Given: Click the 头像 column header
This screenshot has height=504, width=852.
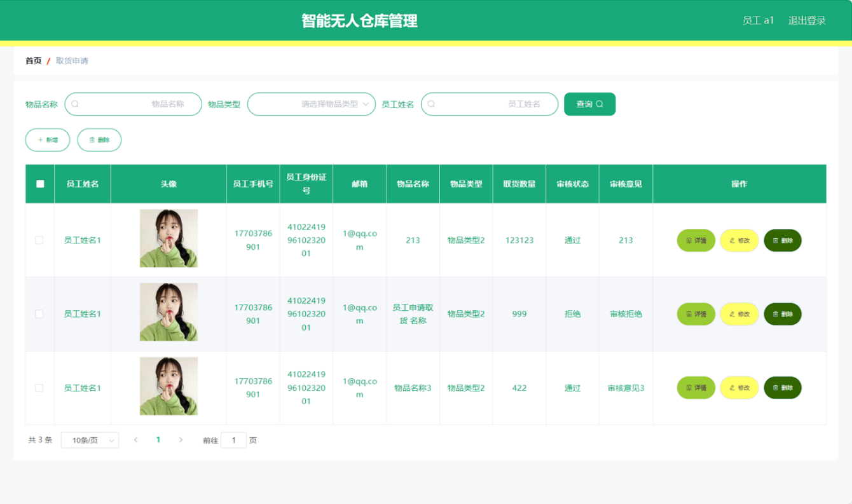Looking at the screenshot, I should pos(168,184).
